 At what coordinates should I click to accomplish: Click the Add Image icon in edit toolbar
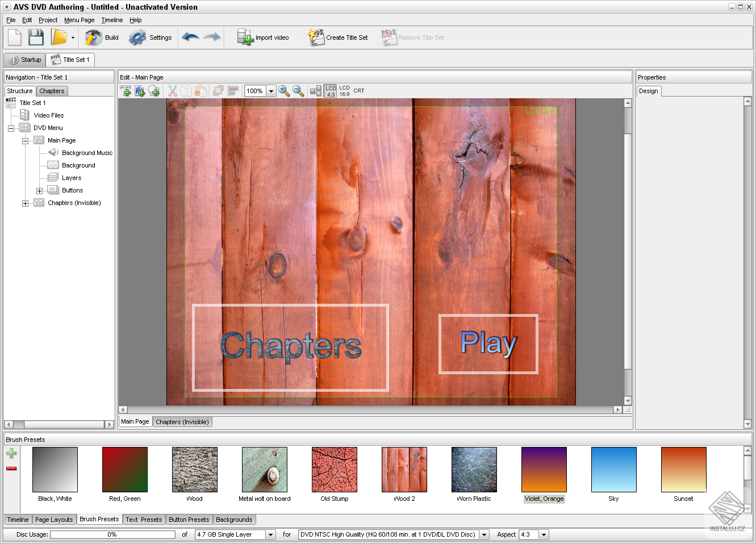pyautogui.click(x=140, y=91)
